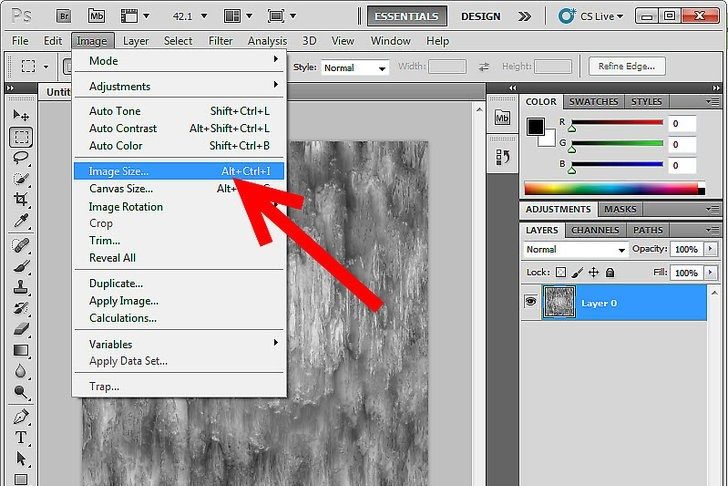The image size is (728, 486).
Task: Launch Adobe Bridge from the Br icon
Action: (64, 16)
